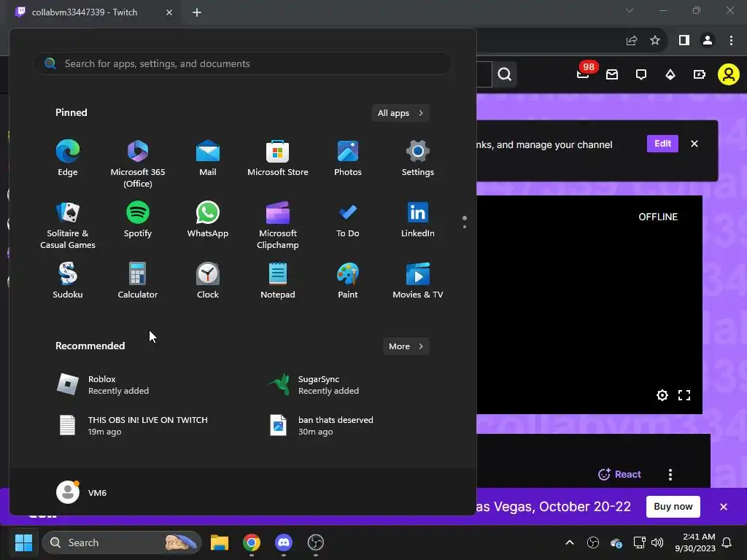Open volume control in system tray
The height and width of the screenshot is (560, 747).
[x=657, y=542]
